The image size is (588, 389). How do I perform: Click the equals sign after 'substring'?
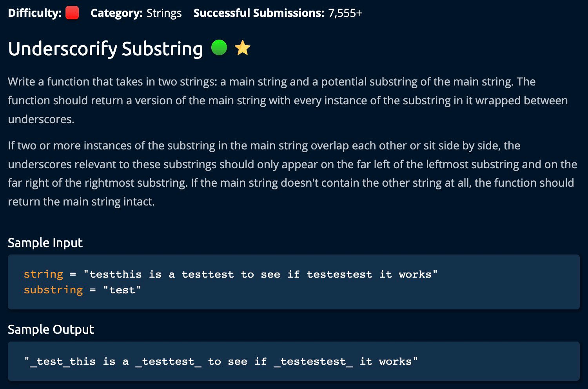[x=93, y=290]
